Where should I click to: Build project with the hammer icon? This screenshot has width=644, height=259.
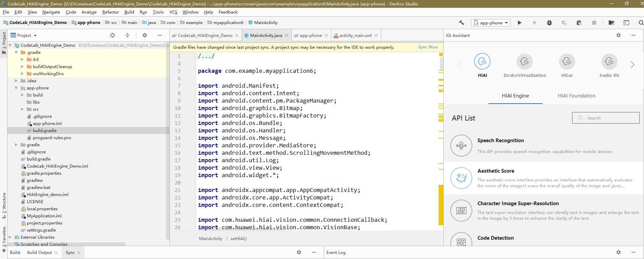pyautogui.click(x=461, y=23)
